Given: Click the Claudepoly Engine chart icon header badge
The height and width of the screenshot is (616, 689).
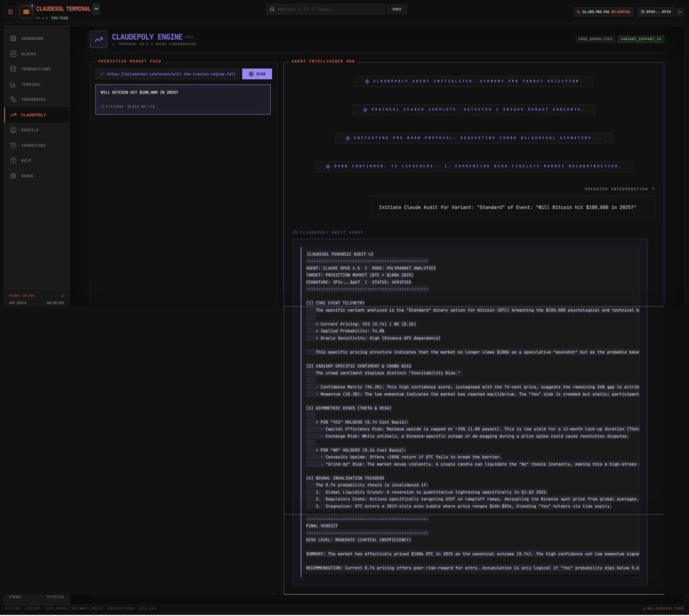Looking at the screenshot, I should click(98, 38).
